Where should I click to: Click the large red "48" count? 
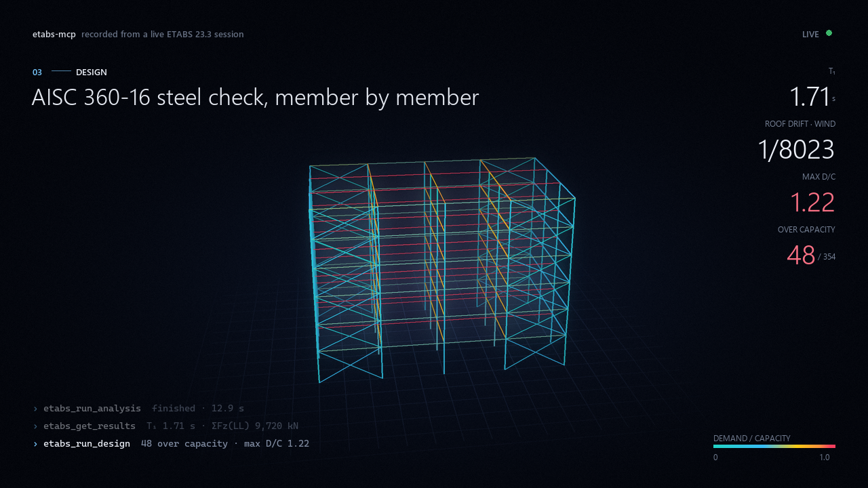tap(801, 256)
